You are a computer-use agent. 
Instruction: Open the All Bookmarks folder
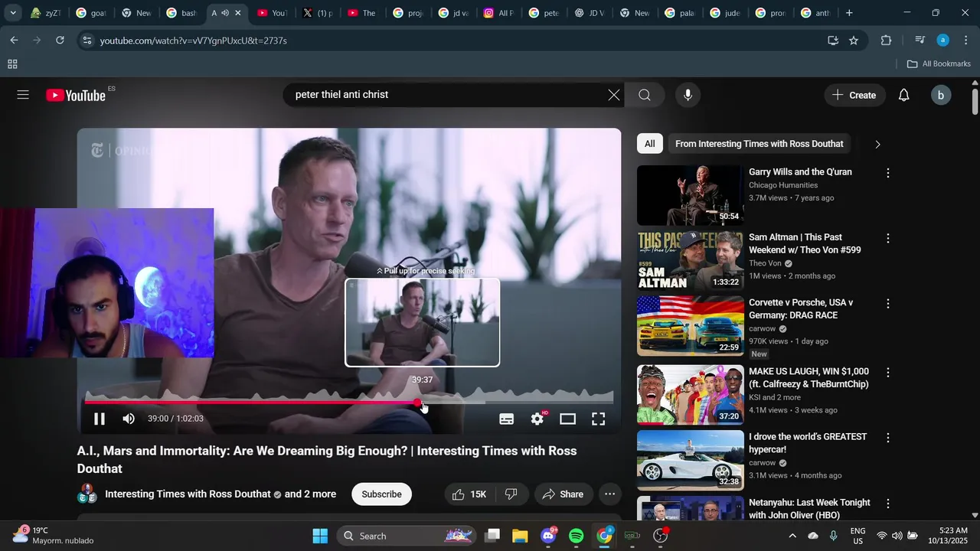pyautogui.click(x=939, y=64)
